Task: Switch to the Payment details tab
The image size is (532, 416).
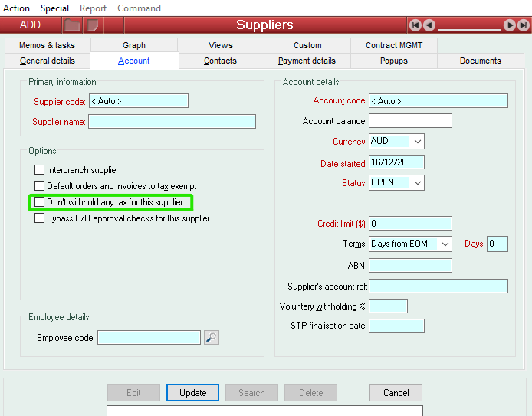Action: tap(307, 61)
